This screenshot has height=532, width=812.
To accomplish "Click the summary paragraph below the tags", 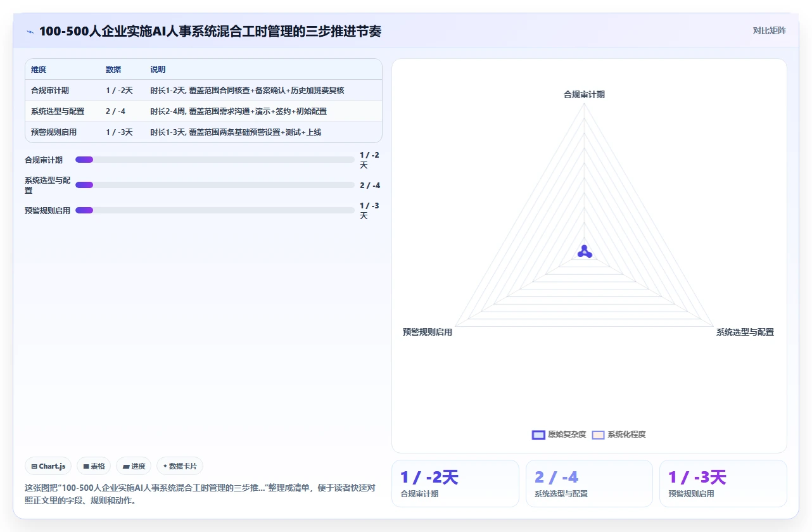I will [200, 493].
